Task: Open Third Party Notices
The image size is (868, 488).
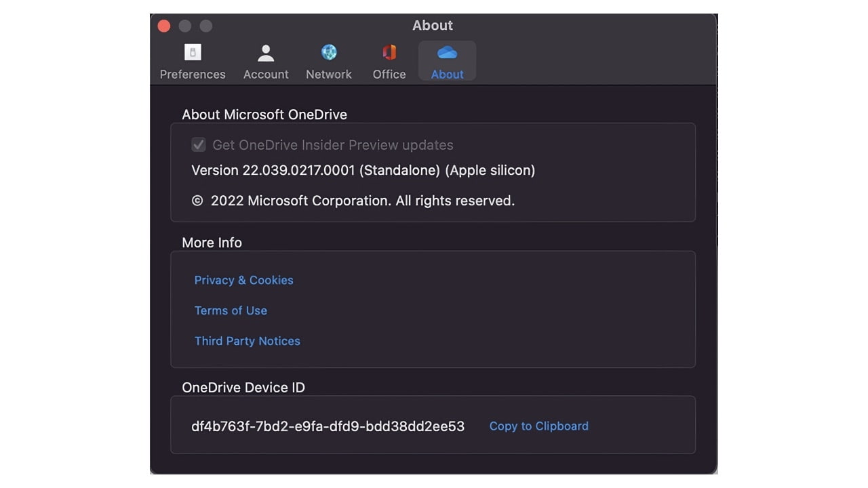Action: tap(247, 341)
